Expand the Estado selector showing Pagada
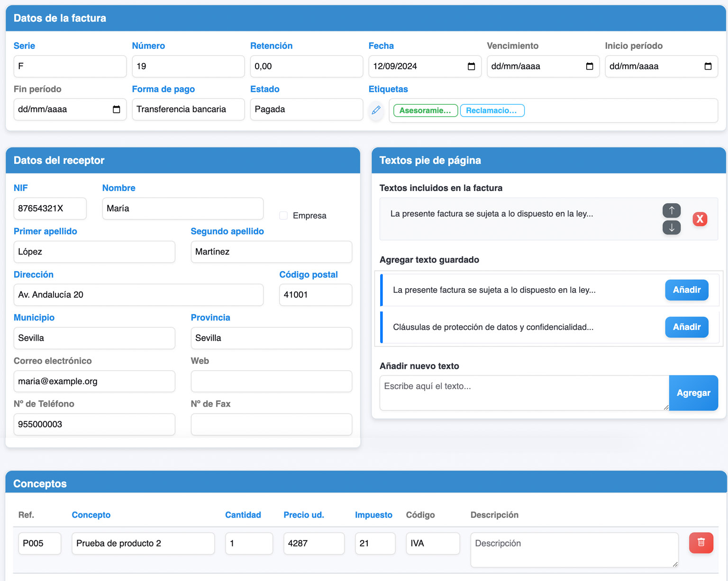The image size is (728, 581). pyautogui.click(x=306, y=109)
